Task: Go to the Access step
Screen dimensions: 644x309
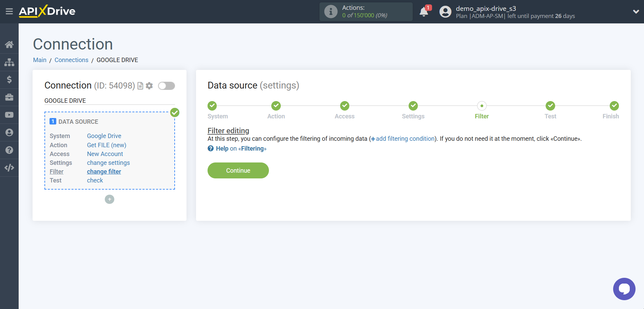Action: click(345, 106)
